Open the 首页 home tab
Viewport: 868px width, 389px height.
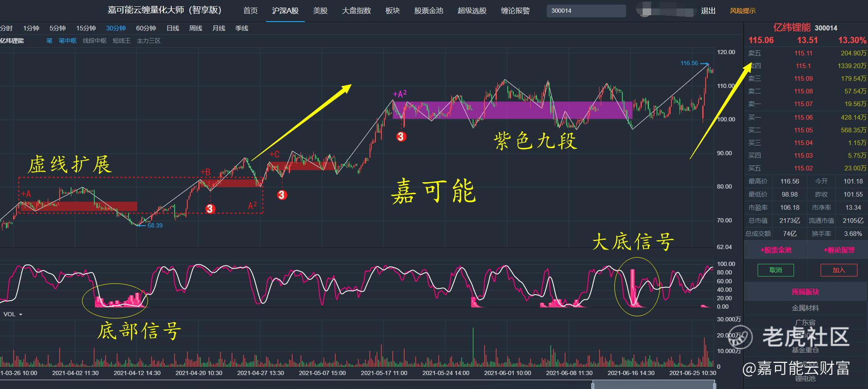tap(250, 11)
